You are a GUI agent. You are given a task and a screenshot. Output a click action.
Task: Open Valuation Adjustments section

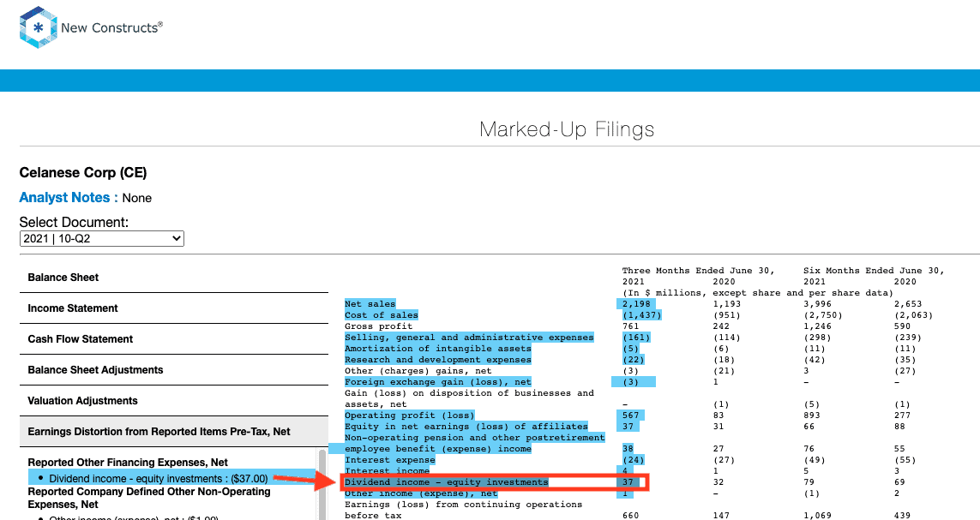click(x=174, y=401)
